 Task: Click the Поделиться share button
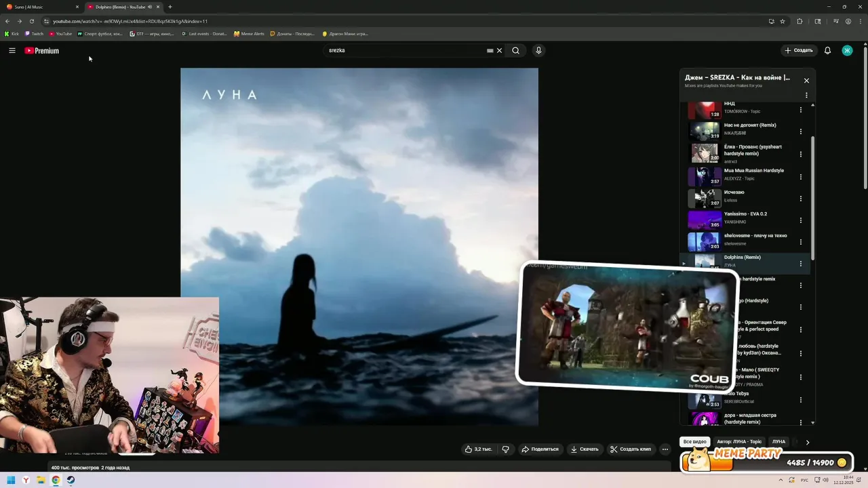pos(540,449)
